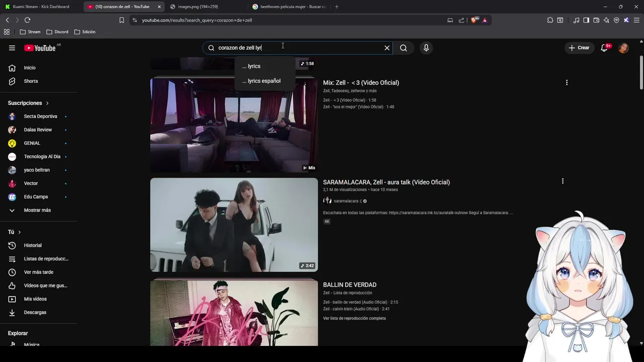Play the aura talk video thumbnail
644x362 pixels.
(234, 225)
